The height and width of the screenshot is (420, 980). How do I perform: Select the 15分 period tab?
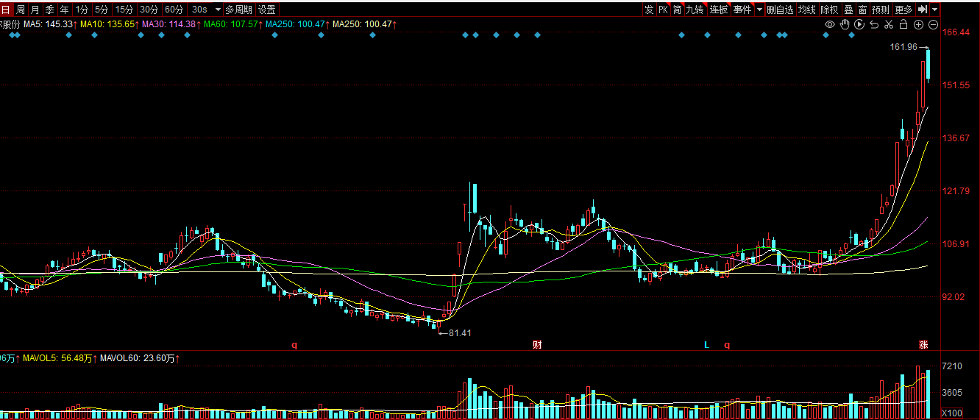124,10
